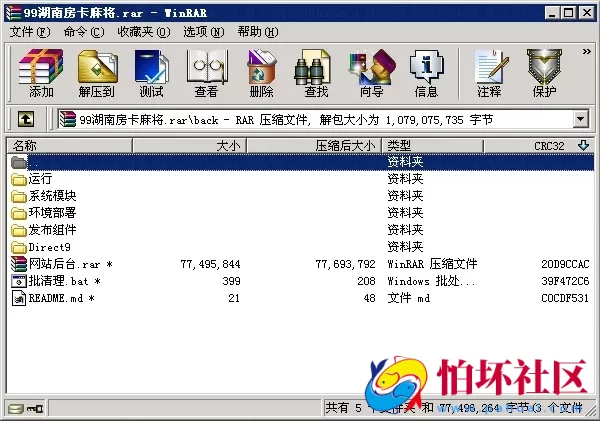Click the type 'WinRAR 压缩文件' cell
This screenshot has height=421, width=600.
coord(432,264)
